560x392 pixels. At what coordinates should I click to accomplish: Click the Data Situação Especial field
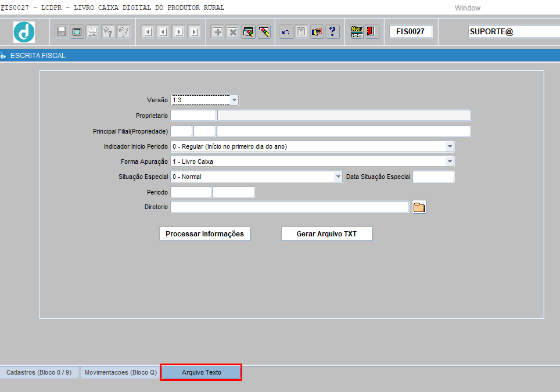(x=433, y=177)
